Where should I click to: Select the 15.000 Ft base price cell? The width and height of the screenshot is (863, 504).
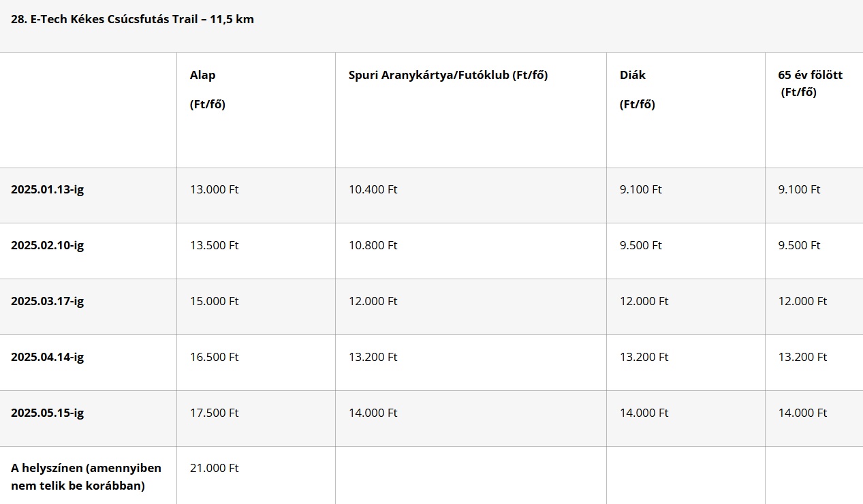[215, 301]
